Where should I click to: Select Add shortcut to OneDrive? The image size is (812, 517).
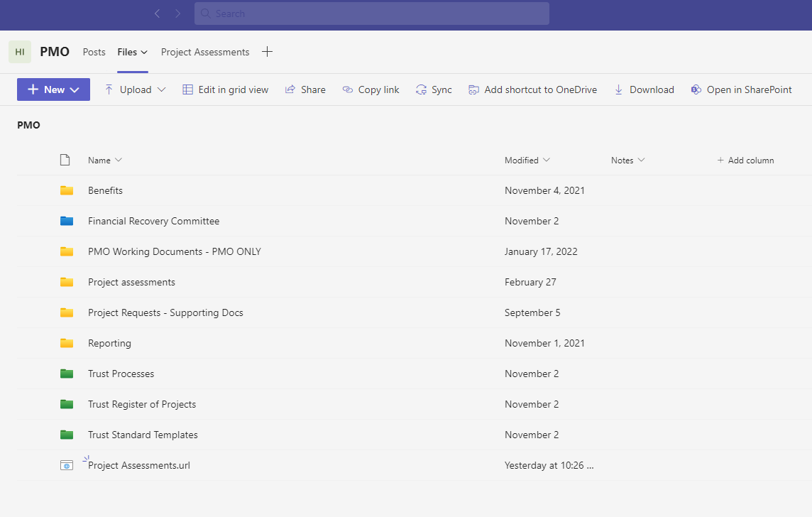540,89
